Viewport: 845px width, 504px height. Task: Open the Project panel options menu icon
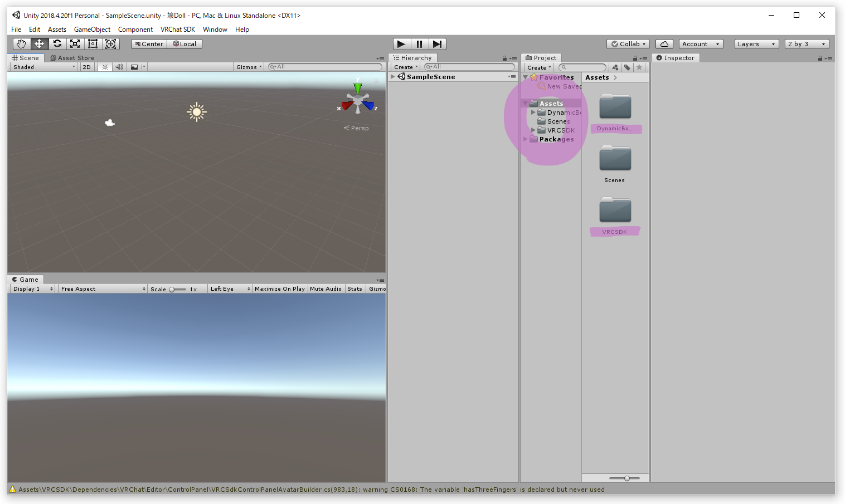(x=643, y=58)
